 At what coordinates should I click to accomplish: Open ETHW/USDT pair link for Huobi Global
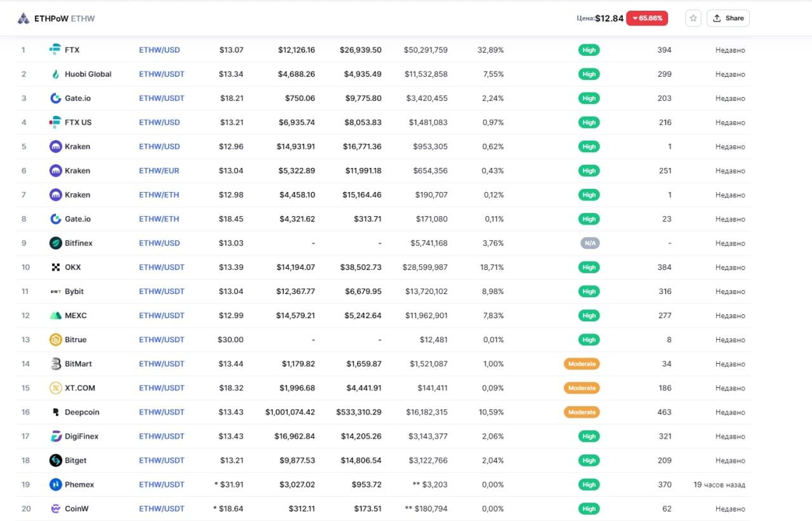point(162,74)
